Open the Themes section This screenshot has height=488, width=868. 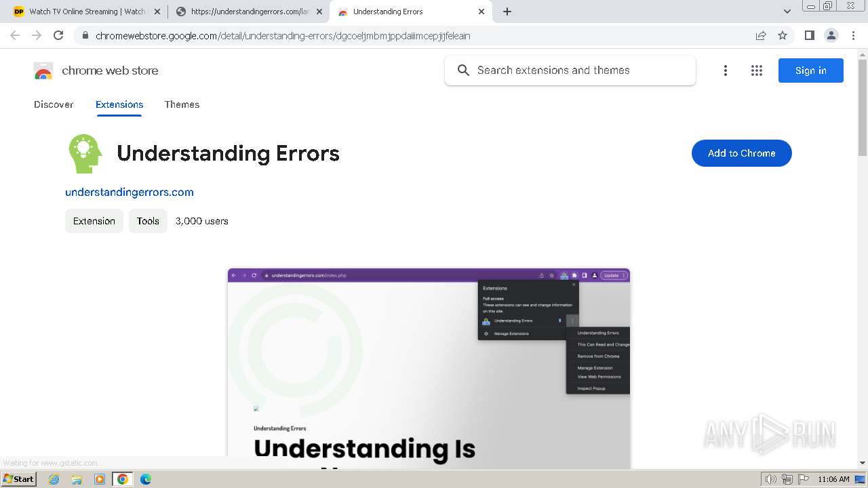coord(182,104)
